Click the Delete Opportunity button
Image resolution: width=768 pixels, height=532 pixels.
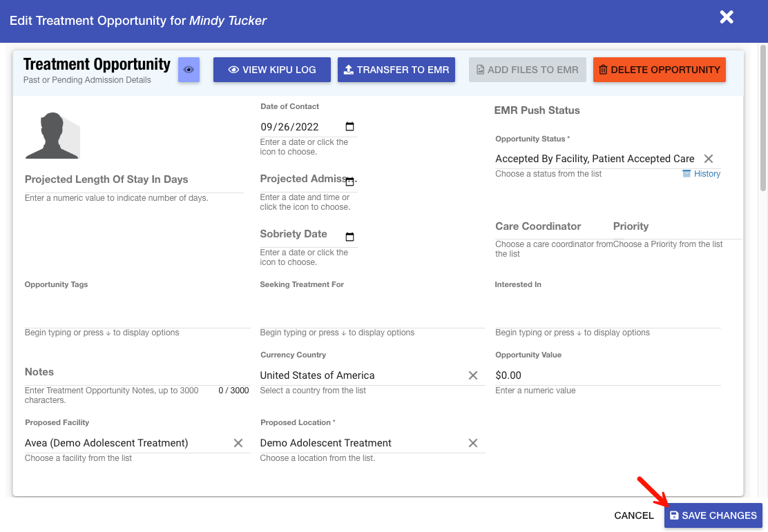[x=660, y=70]
